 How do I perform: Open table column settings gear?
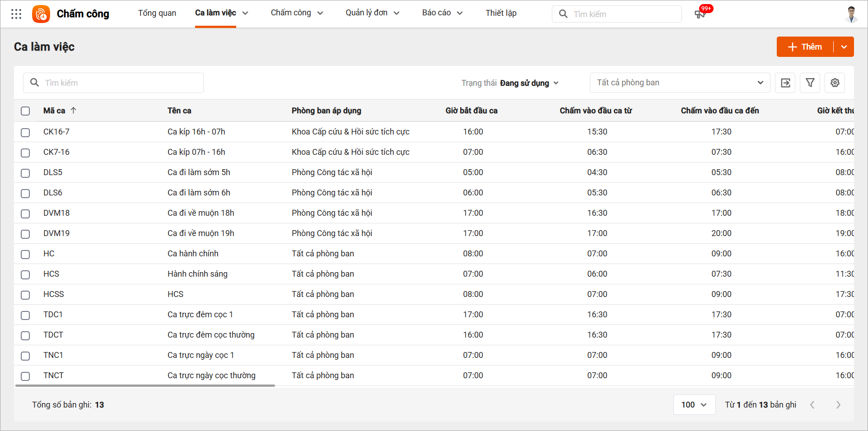click(x=835, y=83)
